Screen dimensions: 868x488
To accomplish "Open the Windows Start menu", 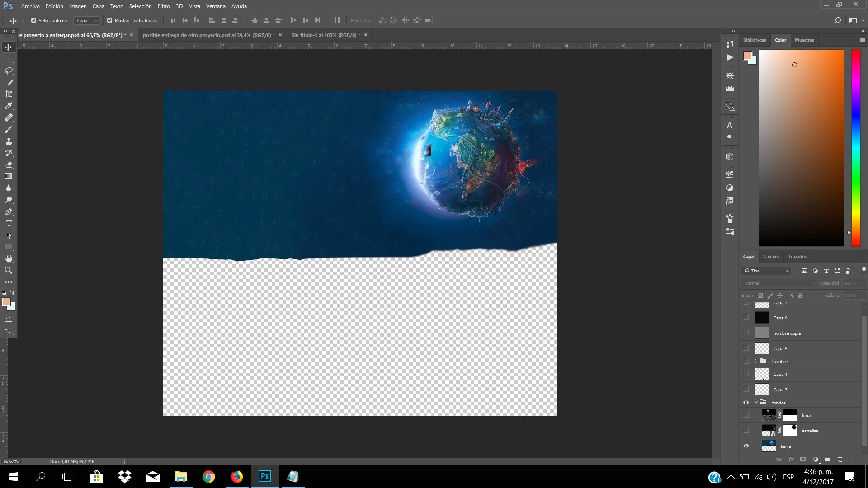I will click(13, 477).
